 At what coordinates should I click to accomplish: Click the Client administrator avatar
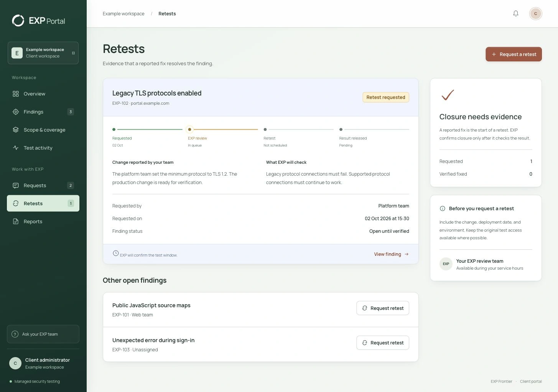tap(15, 363)
